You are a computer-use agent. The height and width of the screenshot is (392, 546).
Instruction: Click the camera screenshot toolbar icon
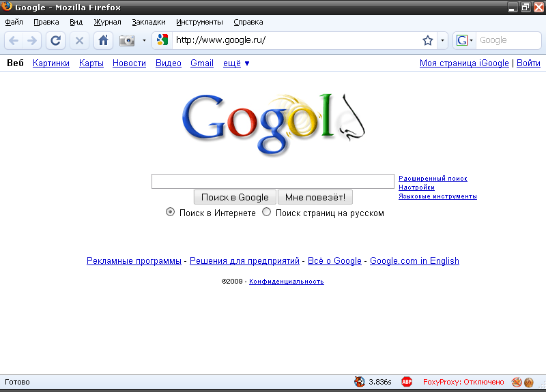127,41
